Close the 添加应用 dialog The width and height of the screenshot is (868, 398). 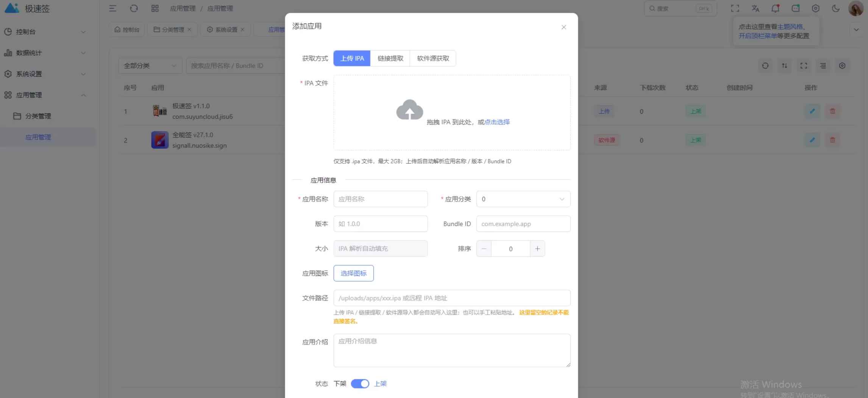coord(564,27)
